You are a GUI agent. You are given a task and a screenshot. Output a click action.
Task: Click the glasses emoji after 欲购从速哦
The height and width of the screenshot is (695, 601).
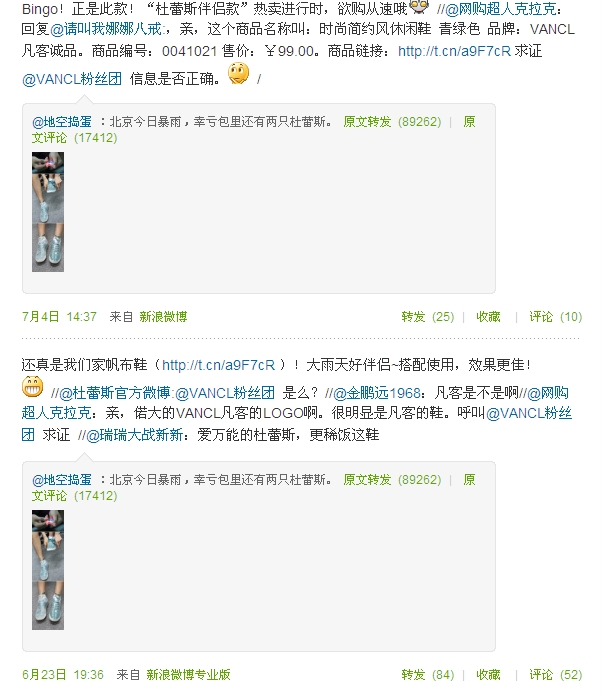(x=419, y=6)
